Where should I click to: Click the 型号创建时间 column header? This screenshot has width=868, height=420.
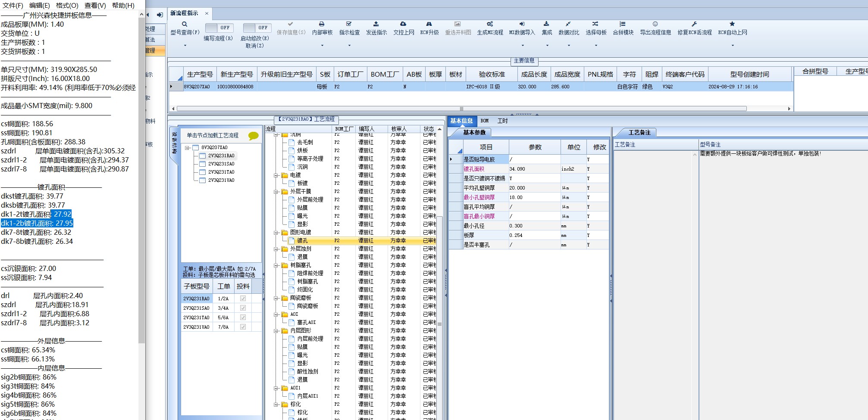[749, 75]
